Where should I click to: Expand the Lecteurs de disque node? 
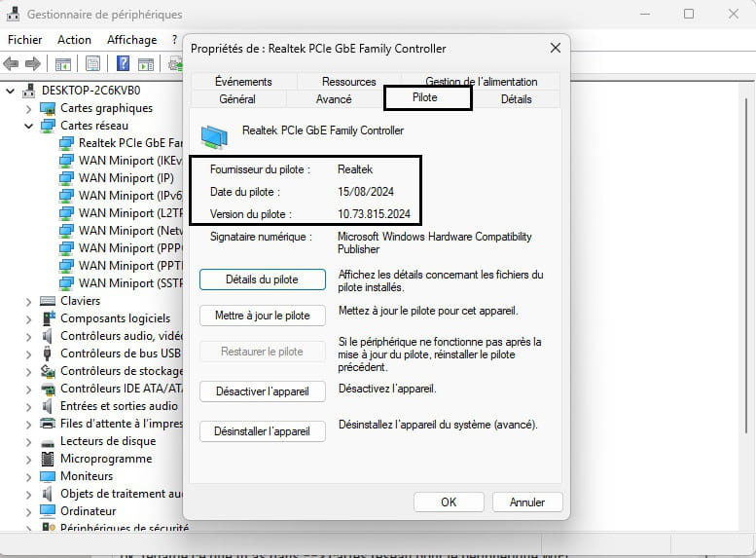click(28, 442)
